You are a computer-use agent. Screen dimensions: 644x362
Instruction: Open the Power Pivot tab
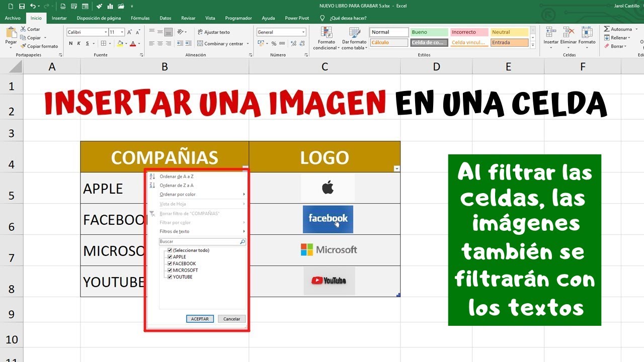tap(297, 18)
